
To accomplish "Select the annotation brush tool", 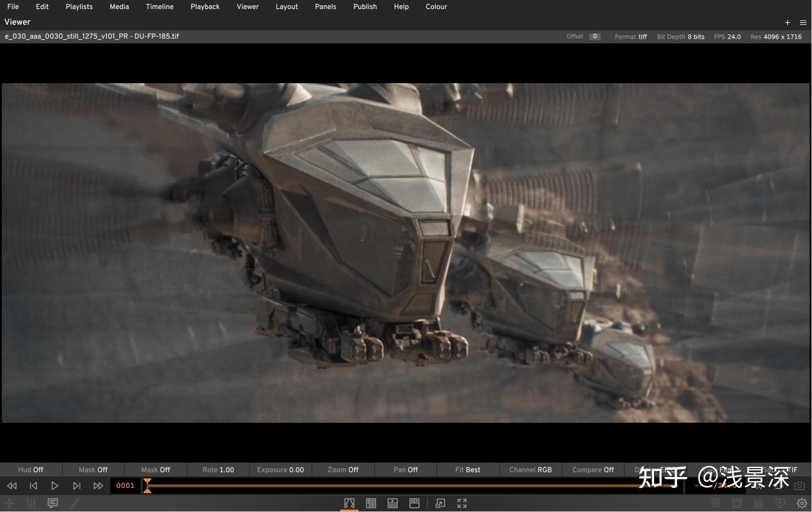I will pos(75,503).
